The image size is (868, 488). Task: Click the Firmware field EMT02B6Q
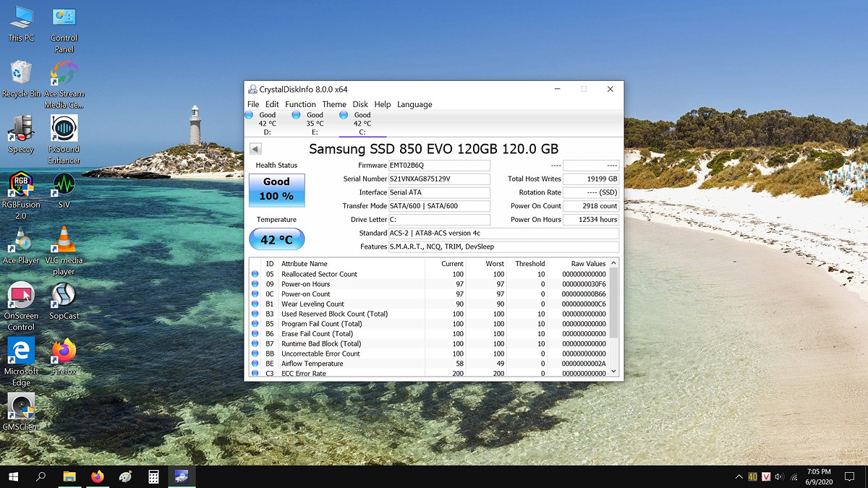click(439, 165)
